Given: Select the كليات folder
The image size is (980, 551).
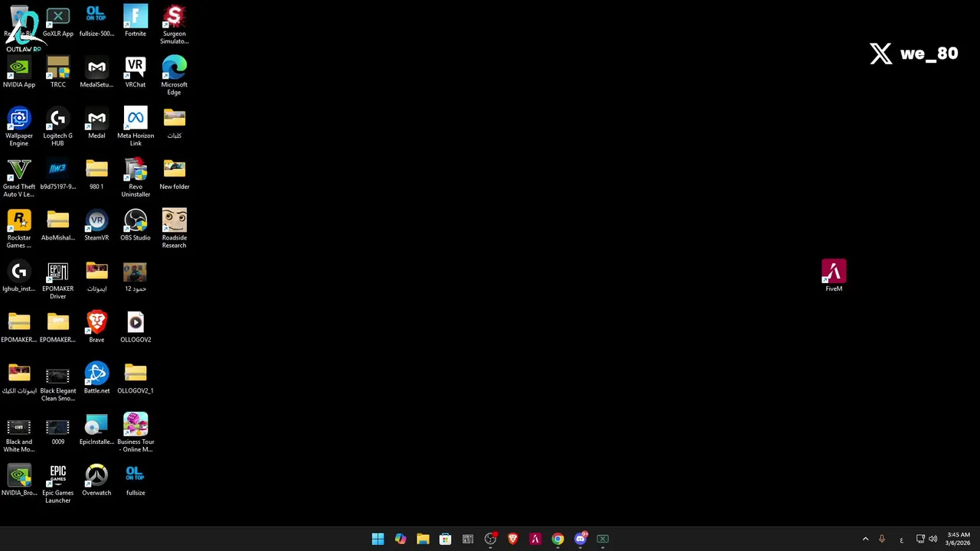Looking at the screenshot, I should click(175, 123).
